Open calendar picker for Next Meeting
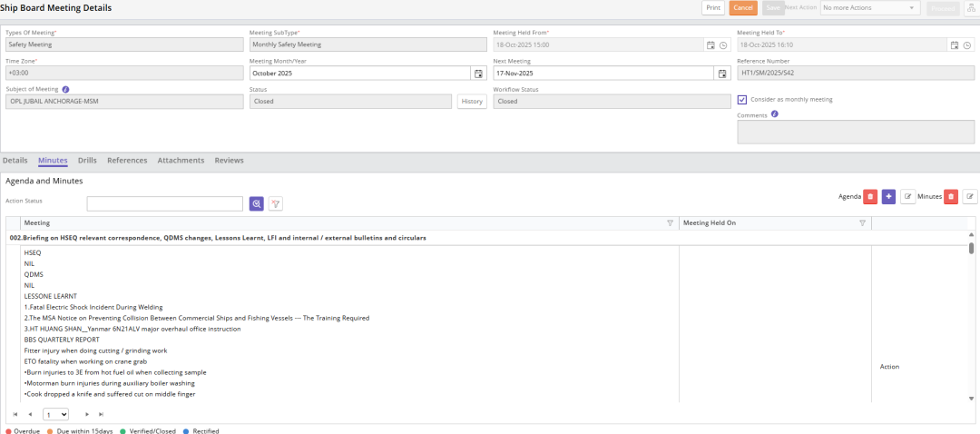 (722, 74)
